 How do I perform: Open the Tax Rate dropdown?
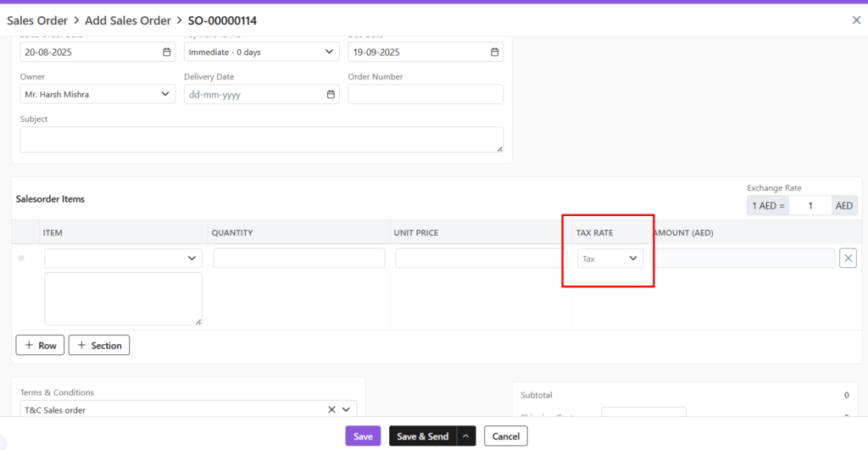click(x=610, y=258)
